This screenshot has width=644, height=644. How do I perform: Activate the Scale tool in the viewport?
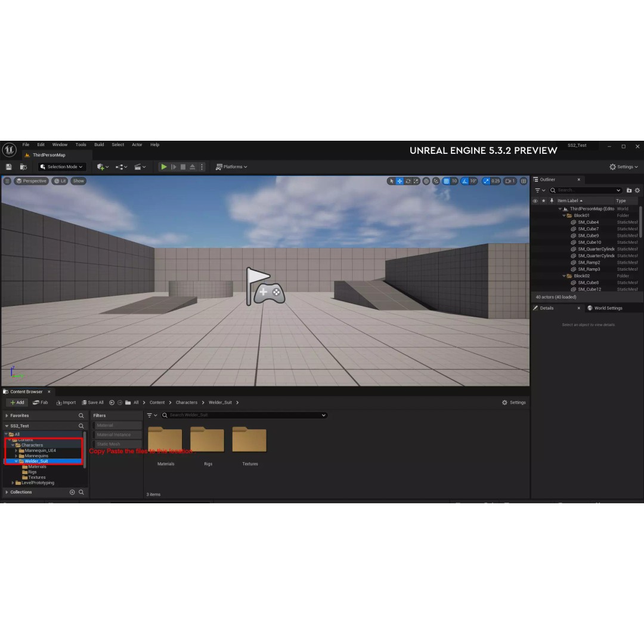pos(416,181)
